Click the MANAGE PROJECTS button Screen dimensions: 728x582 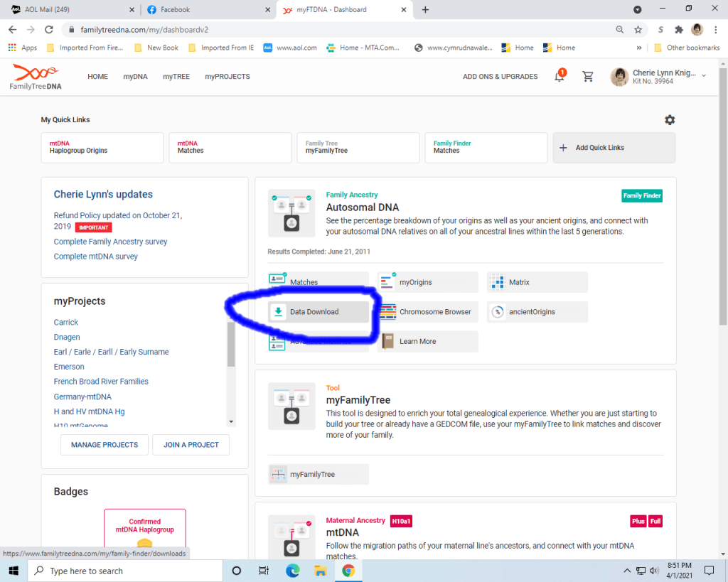click(105, 445)
